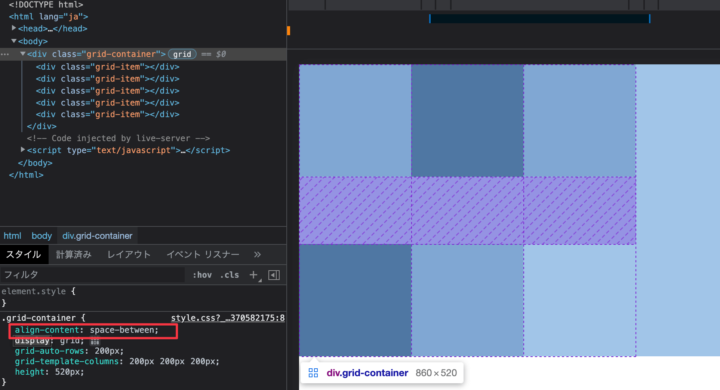Click the grid badge on the grid-container element

[x=182, y=54]
